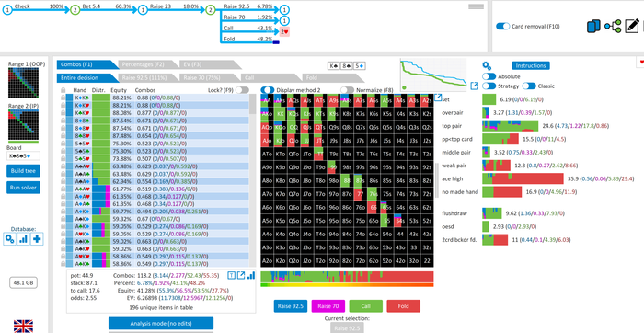Select the Entire decision tab

tap(87, 78)
